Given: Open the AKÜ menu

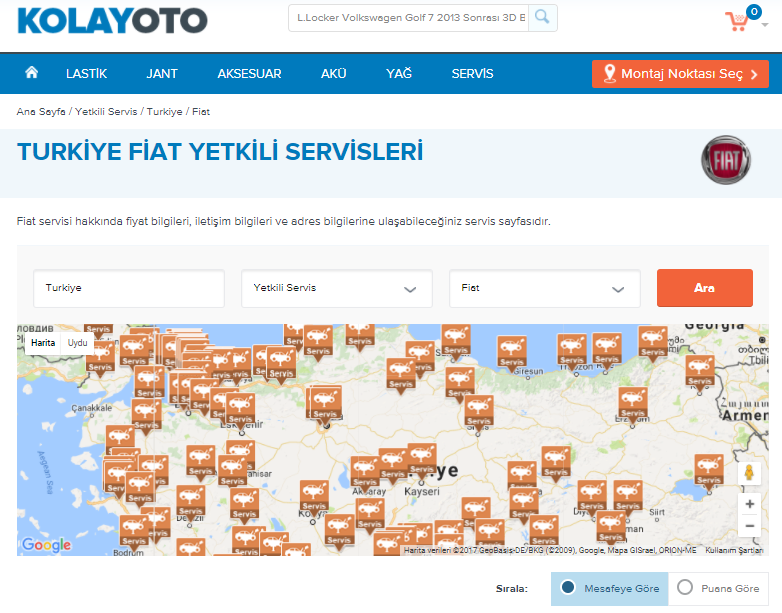Looking at the screenshot, I should (x=334, y=74).
